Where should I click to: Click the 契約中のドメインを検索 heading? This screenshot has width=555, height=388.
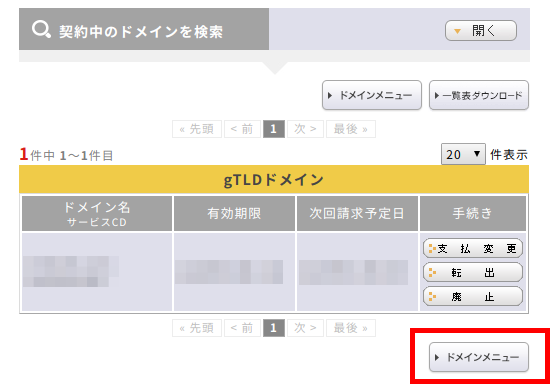(x=141, y=32)
